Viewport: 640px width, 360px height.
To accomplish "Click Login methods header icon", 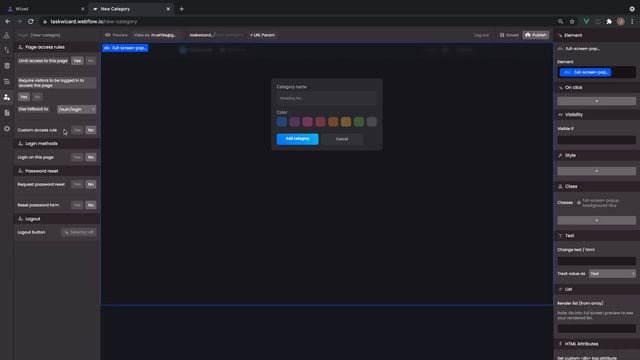I will click(20, 143).
